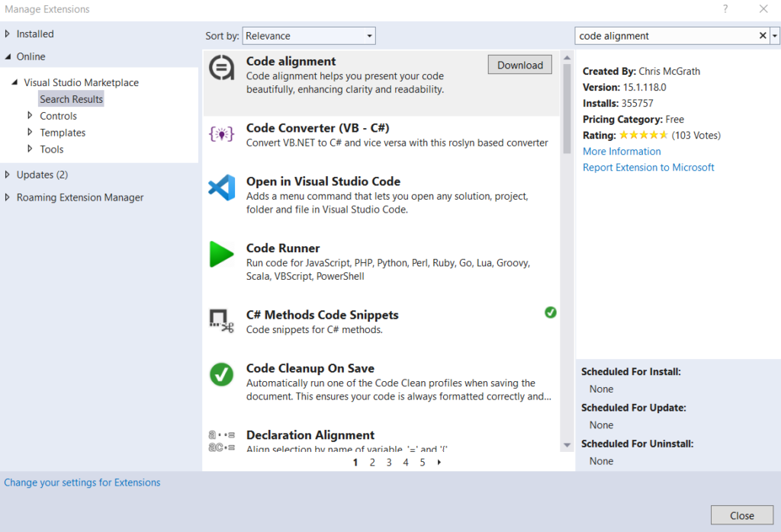
Task: Expand the Tools node
Action: click(30, 149)
